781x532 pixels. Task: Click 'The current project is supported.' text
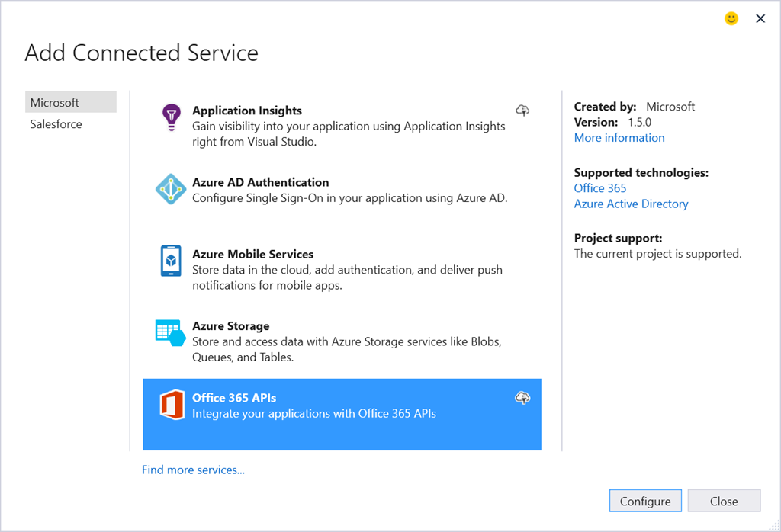[x=658, y=254]
